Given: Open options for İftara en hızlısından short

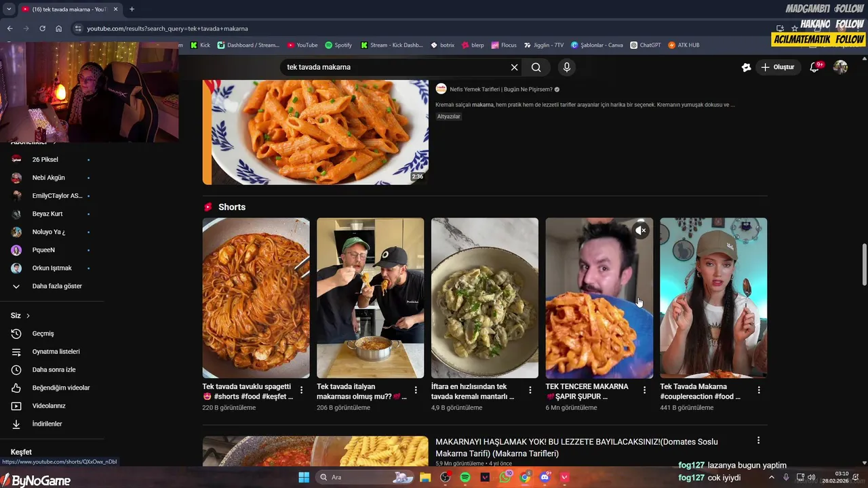Looking at the screenshot, I should coord(530,390).
